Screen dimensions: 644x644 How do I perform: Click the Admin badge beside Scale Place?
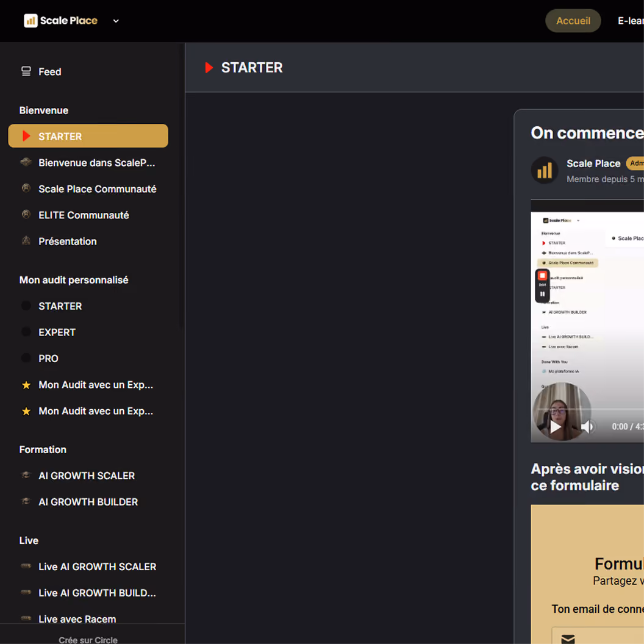click(x=635, y=163)
